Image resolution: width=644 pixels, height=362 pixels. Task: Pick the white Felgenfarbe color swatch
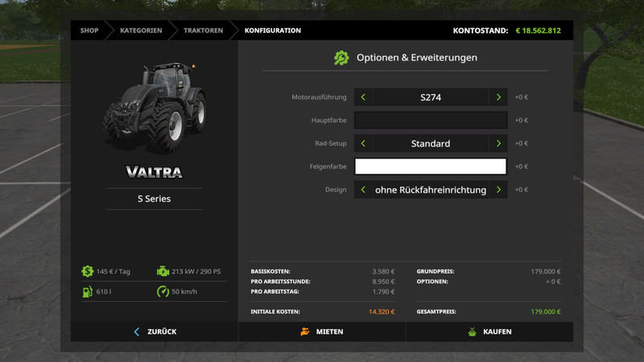point(431,167)
